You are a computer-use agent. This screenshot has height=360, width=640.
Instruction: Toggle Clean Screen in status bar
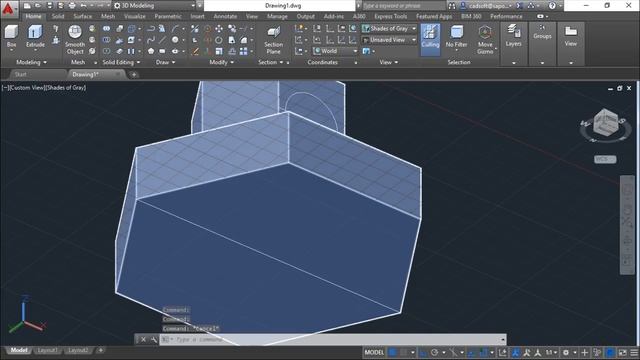622,352
